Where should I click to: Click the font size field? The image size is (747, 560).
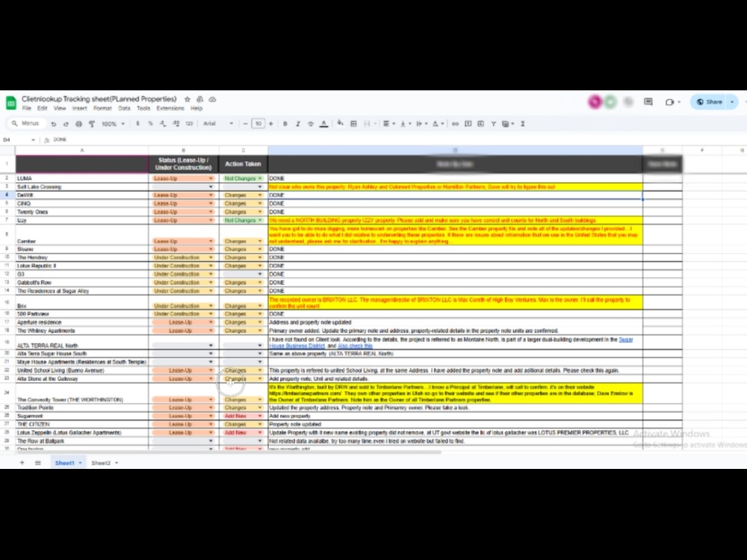(x=258, y=124)
